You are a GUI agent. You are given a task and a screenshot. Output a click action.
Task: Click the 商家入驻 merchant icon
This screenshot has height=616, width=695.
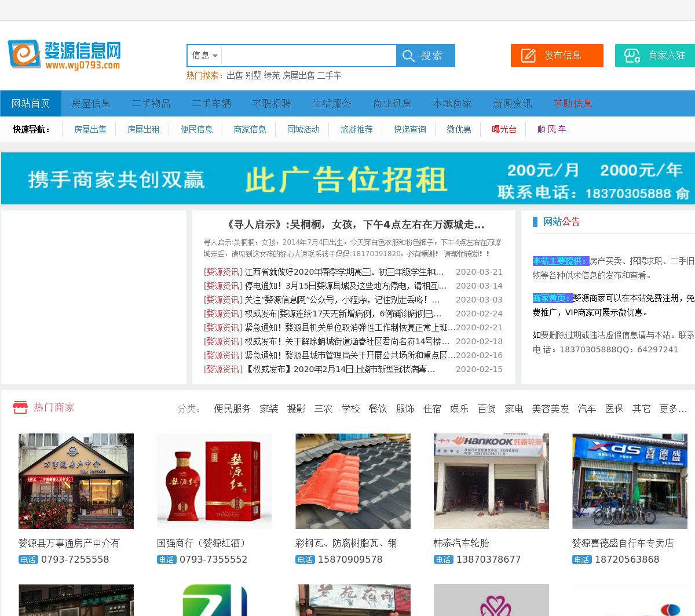coord(631,56)
